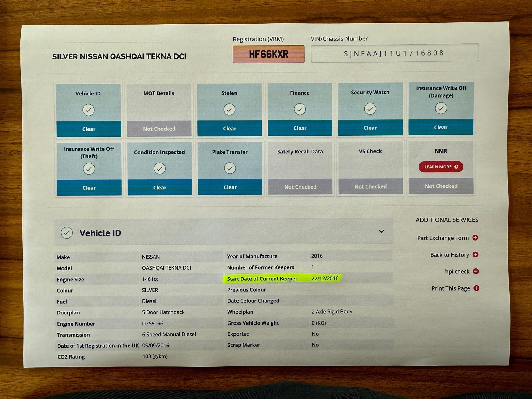Click the Security Watch checkmark icon
532x399 pixels.
point(370,108)
